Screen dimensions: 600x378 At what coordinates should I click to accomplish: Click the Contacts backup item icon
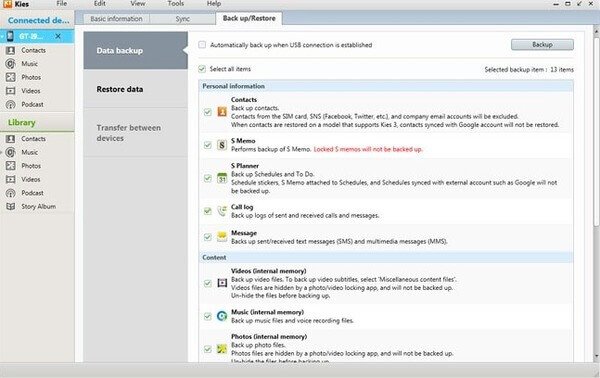pyautogui.click(x=222, y=112)
